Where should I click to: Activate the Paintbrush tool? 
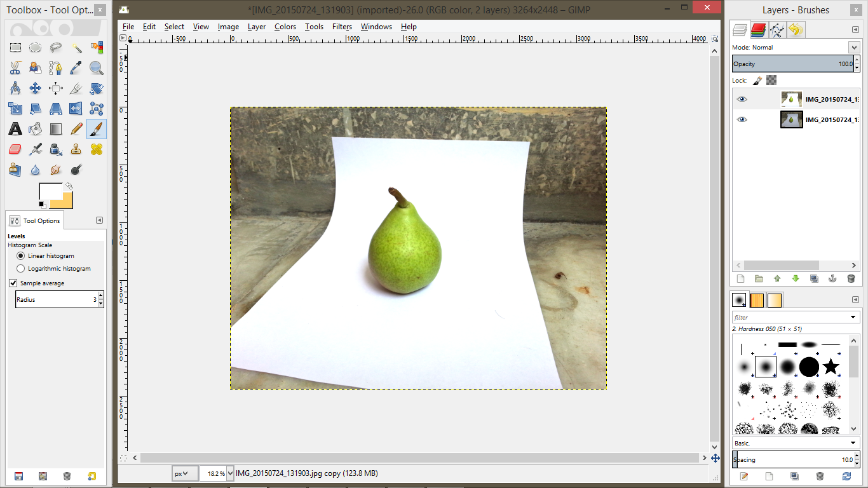coord(96,129)
